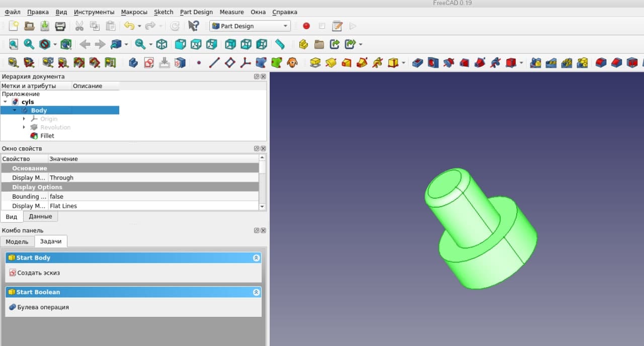
Task: Collapse the Start Body task section
Action: [x=256, y=257]
